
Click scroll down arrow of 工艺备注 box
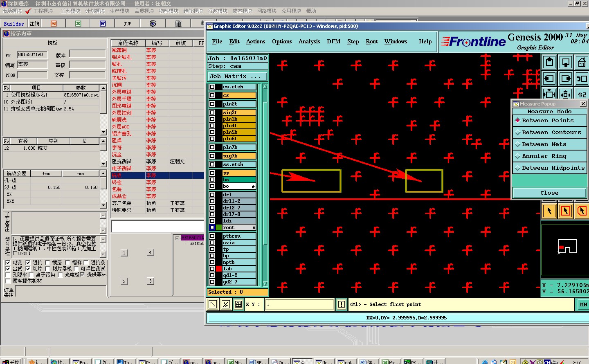click(x=103, y=231)
